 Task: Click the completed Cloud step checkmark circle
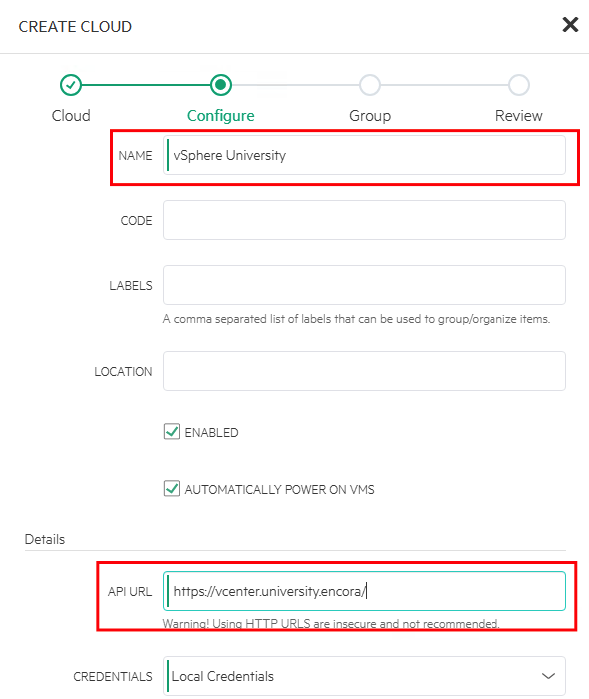pos(71,85)
